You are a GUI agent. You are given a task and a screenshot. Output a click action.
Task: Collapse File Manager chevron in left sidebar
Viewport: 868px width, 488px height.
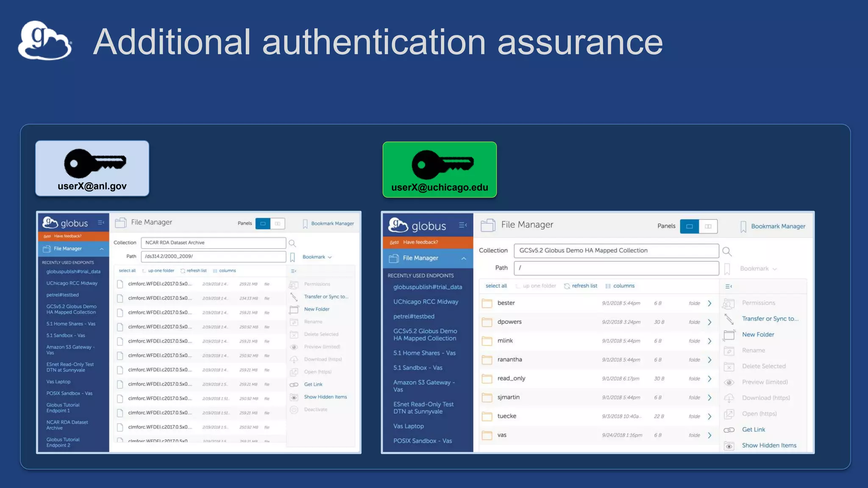tap(102, 249)
